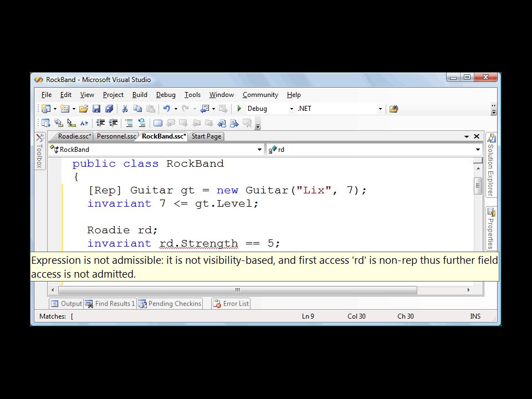
Task: Open the Add New Item dropdown arrow
Action: (x=74, y=109)
